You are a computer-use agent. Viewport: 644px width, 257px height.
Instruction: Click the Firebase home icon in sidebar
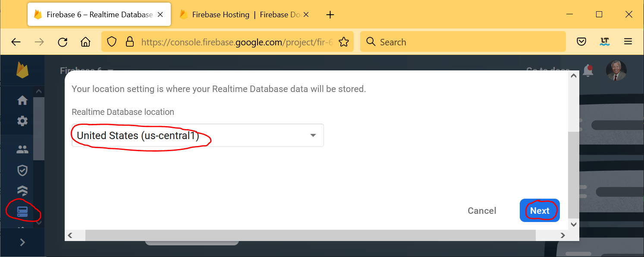[x=22, y=100]
